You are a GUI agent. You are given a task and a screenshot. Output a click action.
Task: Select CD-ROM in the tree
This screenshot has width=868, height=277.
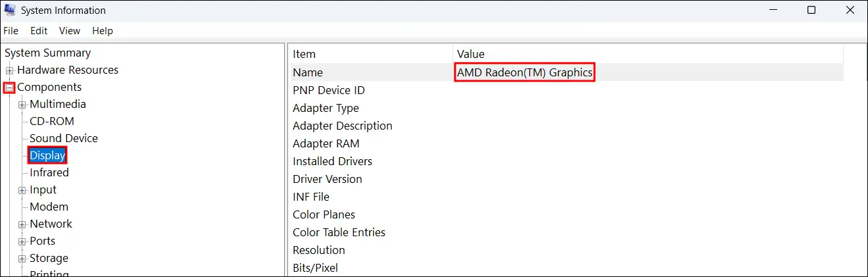[52, 121]
